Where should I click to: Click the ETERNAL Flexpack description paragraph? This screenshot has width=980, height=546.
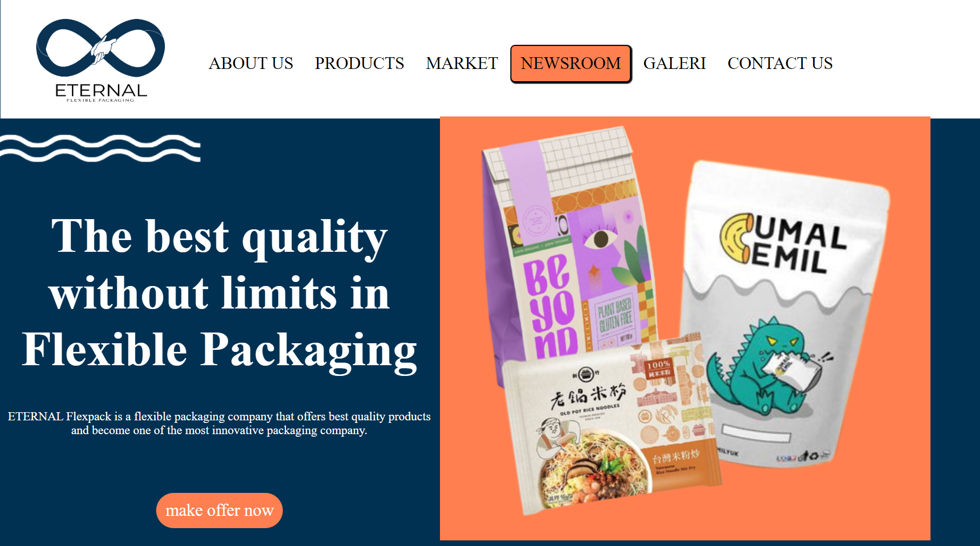219,423
